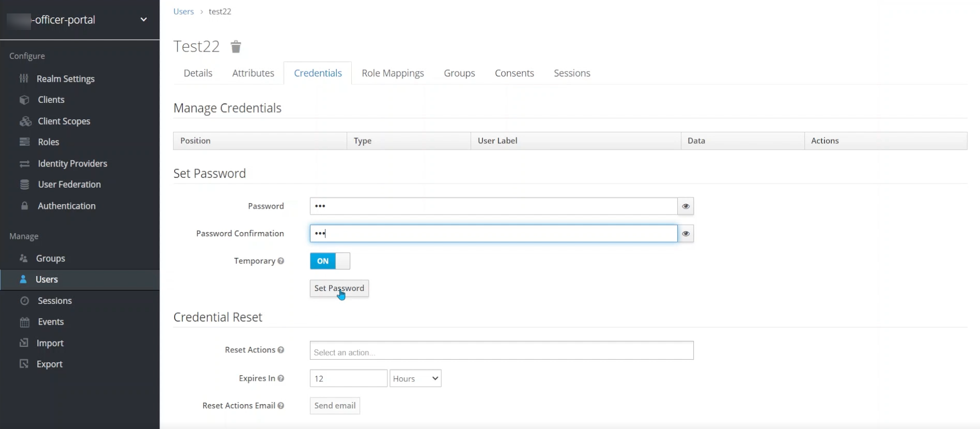980x429 pixels.
Task: Switch to the Details tab
Action: (198, 73)
